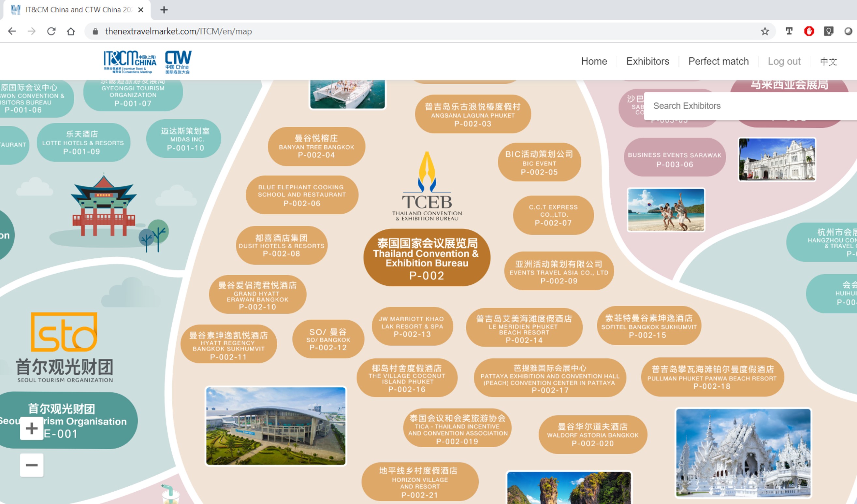Click the padlock site info icon
The width and height of the screenshot is (857, 504).
coord(95,31)
